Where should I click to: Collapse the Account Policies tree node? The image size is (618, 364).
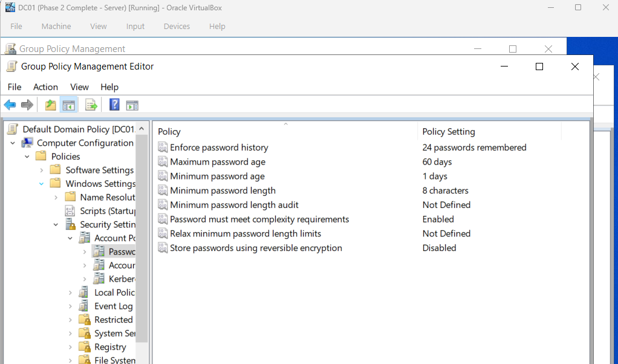[x=70, y=238]
